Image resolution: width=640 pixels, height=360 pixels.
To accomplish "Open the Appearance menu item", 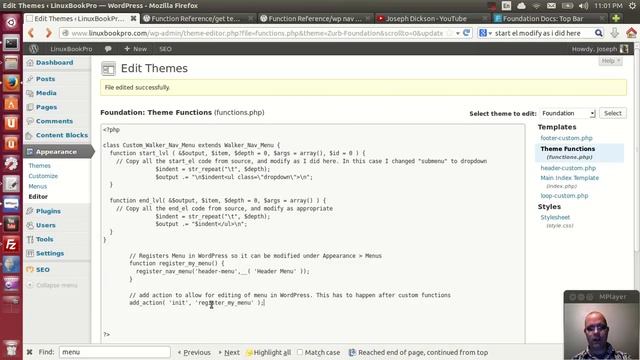I will click(56, 151).
